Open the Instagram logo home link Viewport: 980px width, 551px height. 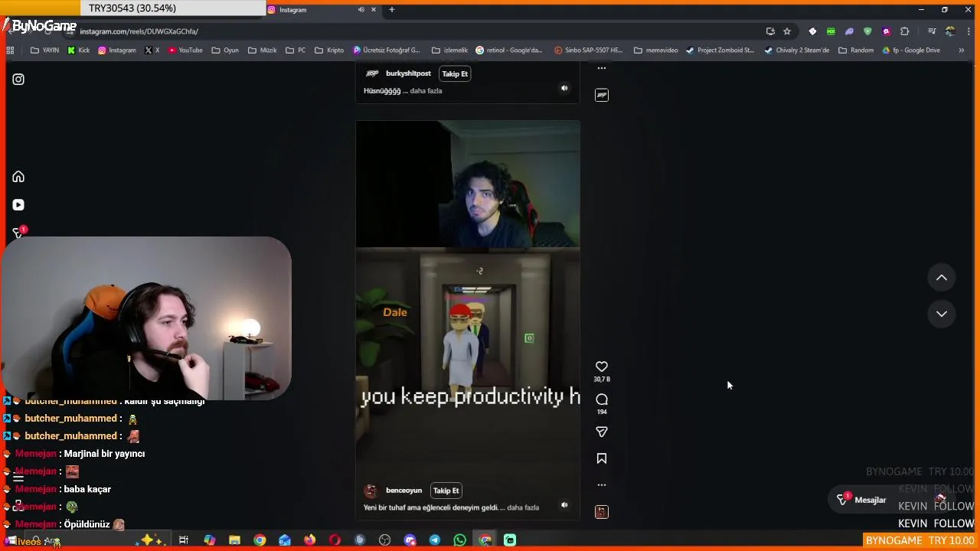18,80
